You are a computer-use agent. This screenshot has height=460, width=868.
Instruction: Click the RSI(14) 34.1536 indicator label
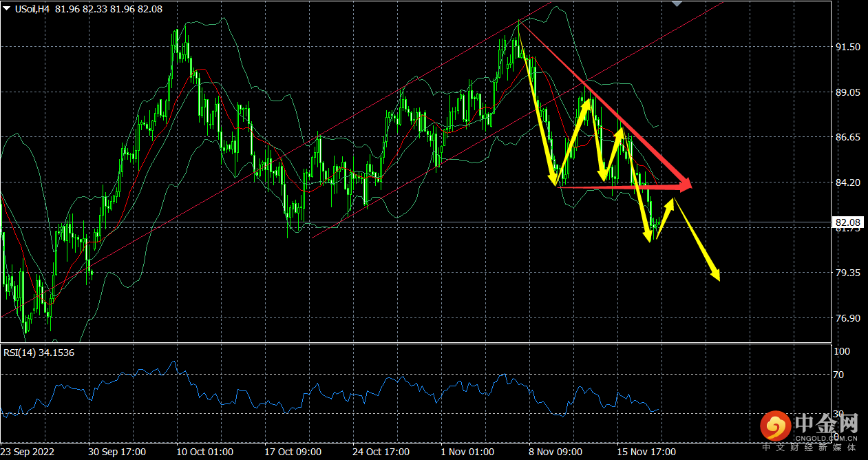pos(39,353)
